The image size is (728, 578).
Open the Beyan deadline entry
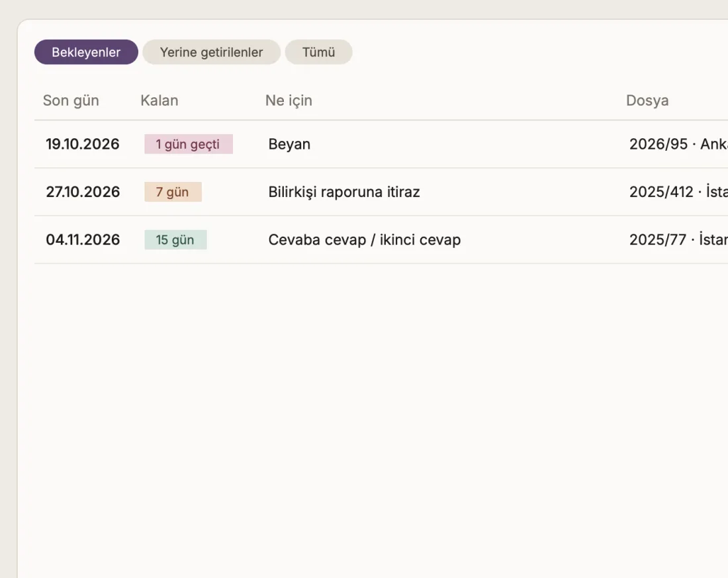point(289,144)
